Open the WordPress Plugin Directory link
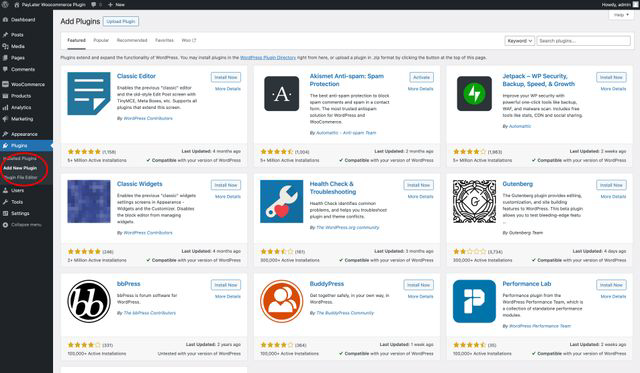The image size is (640, 373). point(268,58)
